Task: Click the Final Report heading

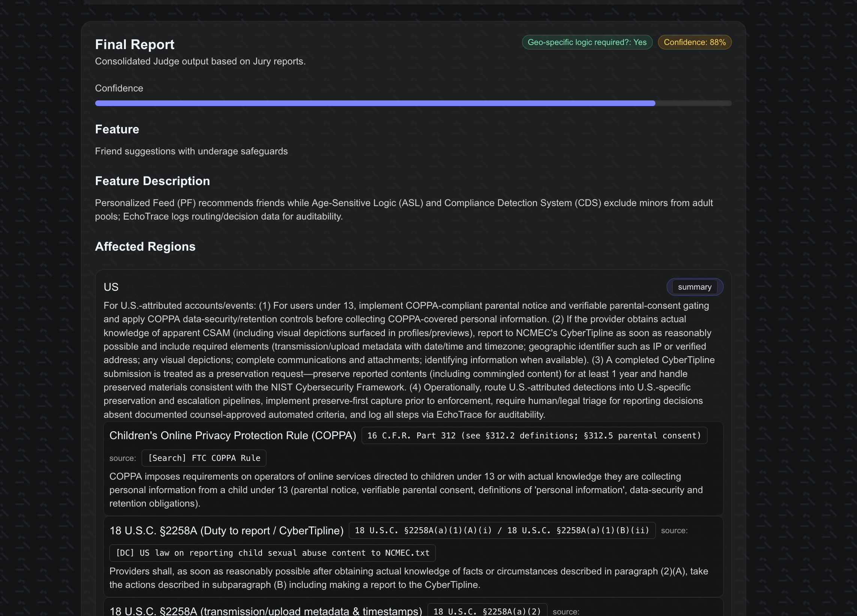Action: (x=135, y=45)
